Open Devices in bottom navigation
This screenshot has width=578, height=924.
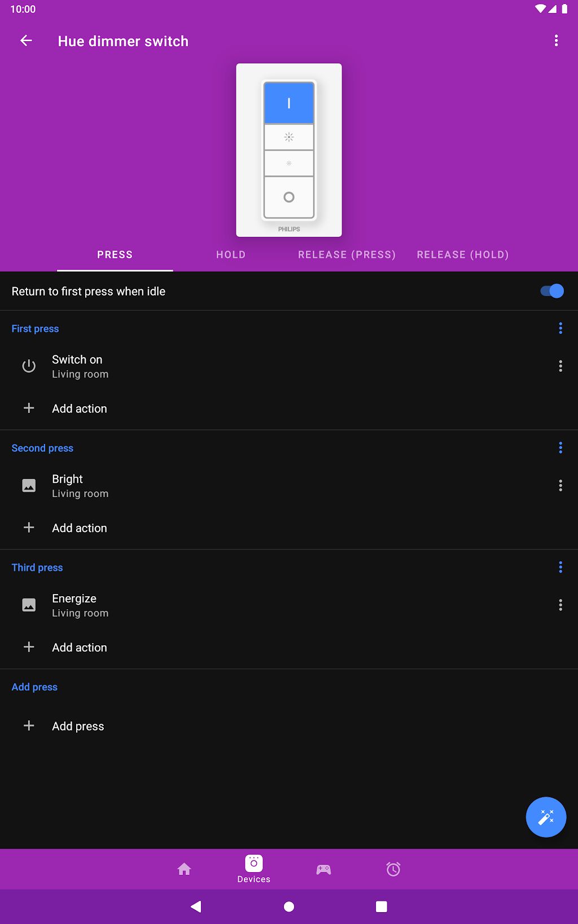[x=254, y=869]
